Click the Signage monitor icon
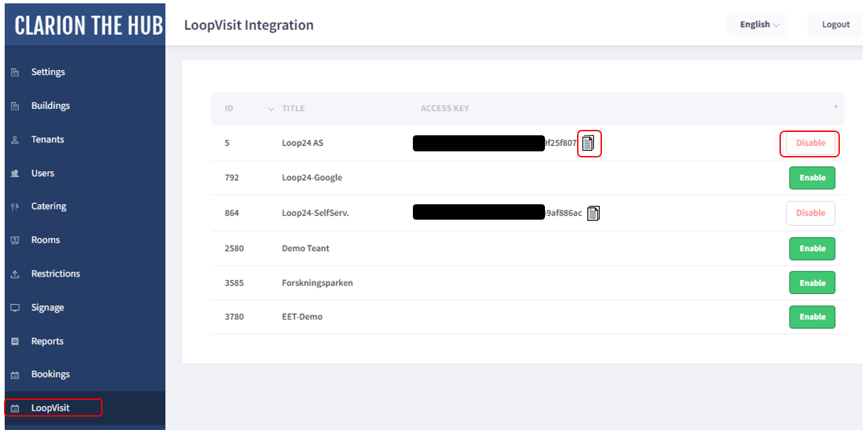Screen dimensions: 868x440 (15, 308)
